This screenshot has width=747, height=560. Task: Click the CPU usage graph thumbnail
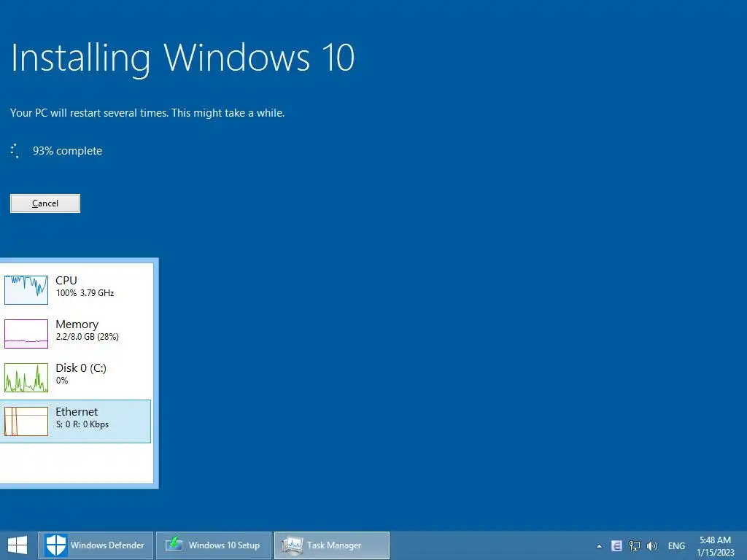pyautogui.click(x=26, y=290)
